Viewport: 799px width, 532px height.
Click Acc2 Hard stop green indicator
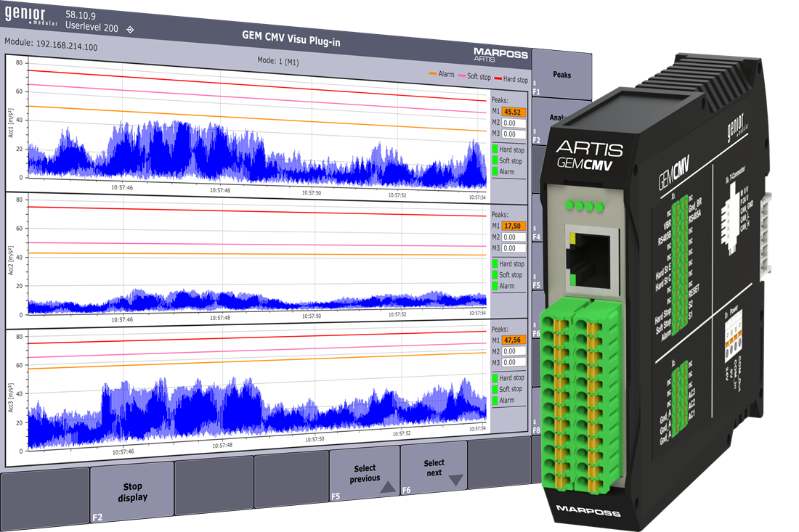[x=495, y=263]
